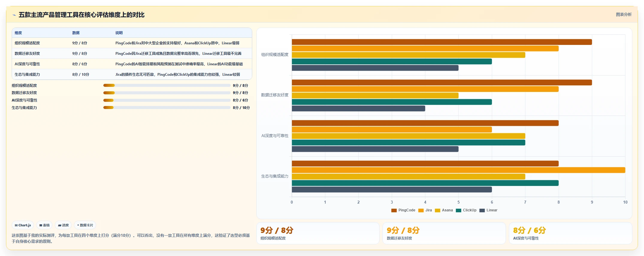Hide the Asana series via its legend label
Viewport: 644px width, 256px height.
click(x=447, y=210)
